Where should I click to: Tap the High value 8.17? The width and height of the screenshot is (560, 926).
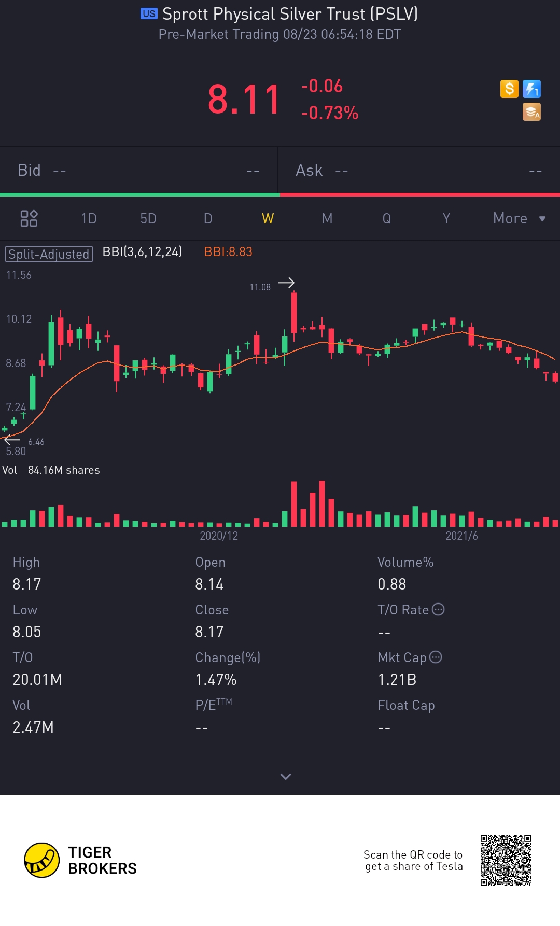point(27,584)
